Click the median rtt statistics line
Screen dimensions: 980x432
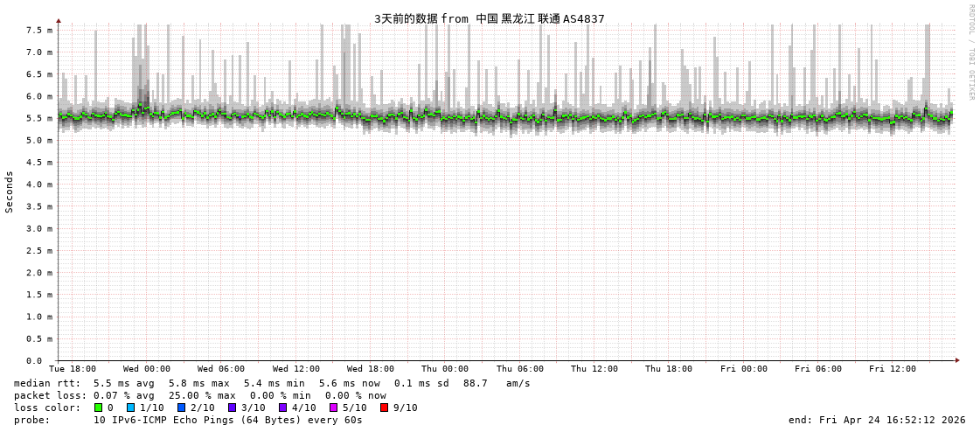pos(272,383)
